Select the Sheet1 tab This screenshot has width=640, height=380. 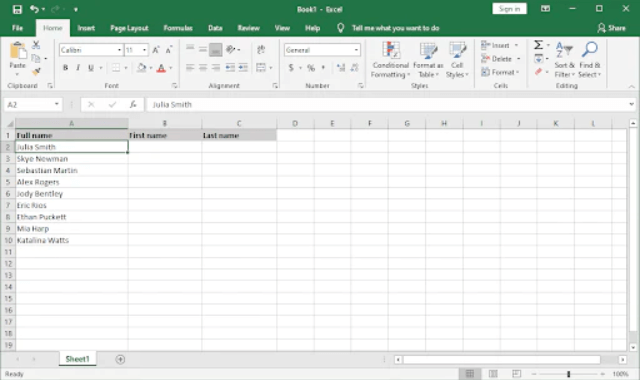[77, 359]
